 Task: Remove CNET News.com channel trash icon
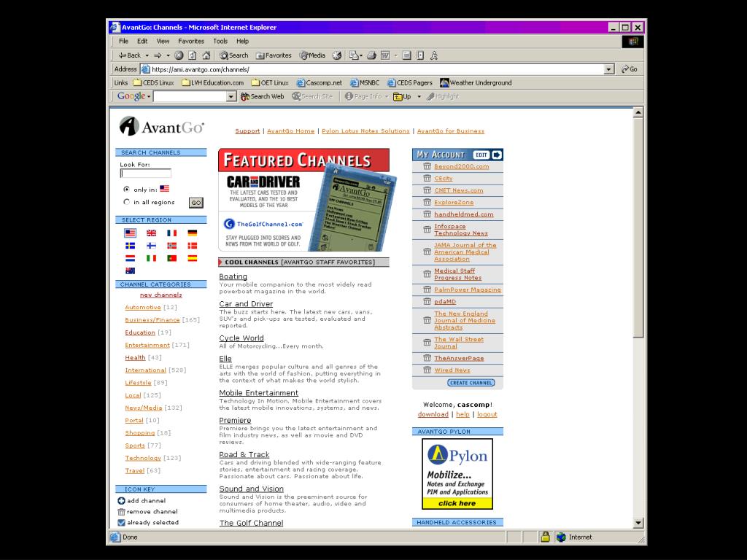427,190
